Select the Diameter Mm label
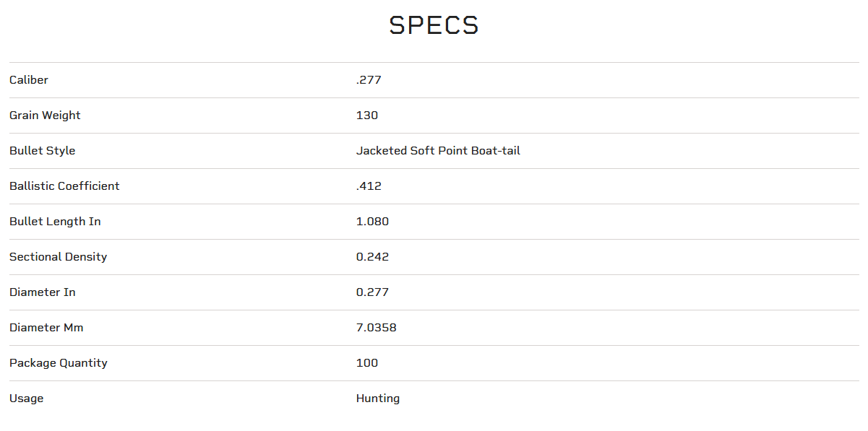Screen dimensions: 868x431 [46, 328]
